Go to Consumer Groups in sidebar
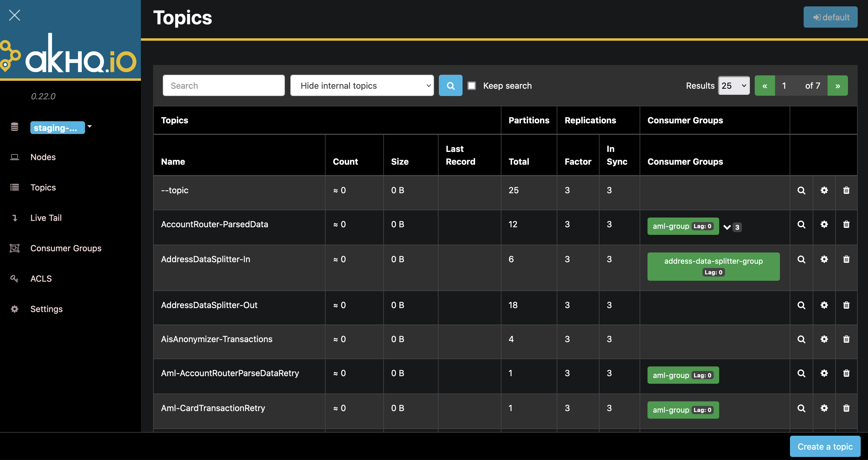The height and width of the screenshot is (460, 868). click(x=66, y=248)
